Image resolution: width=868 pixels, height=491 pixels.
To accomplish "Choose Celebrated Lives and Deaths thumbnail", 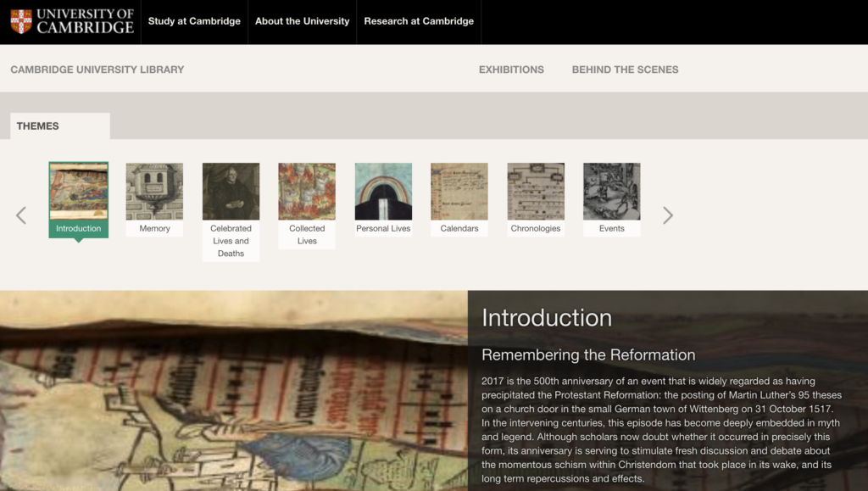I will point(231,192).
